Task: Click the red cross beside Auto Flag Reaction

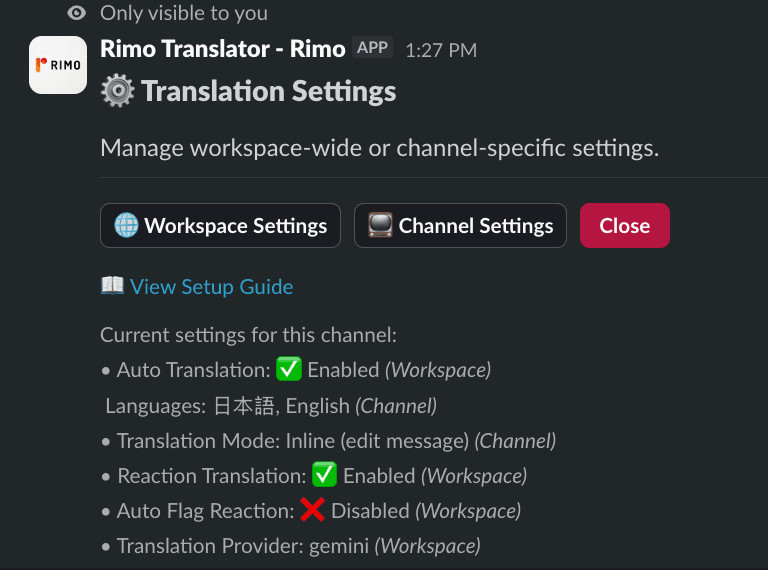Action: [312, 510]
